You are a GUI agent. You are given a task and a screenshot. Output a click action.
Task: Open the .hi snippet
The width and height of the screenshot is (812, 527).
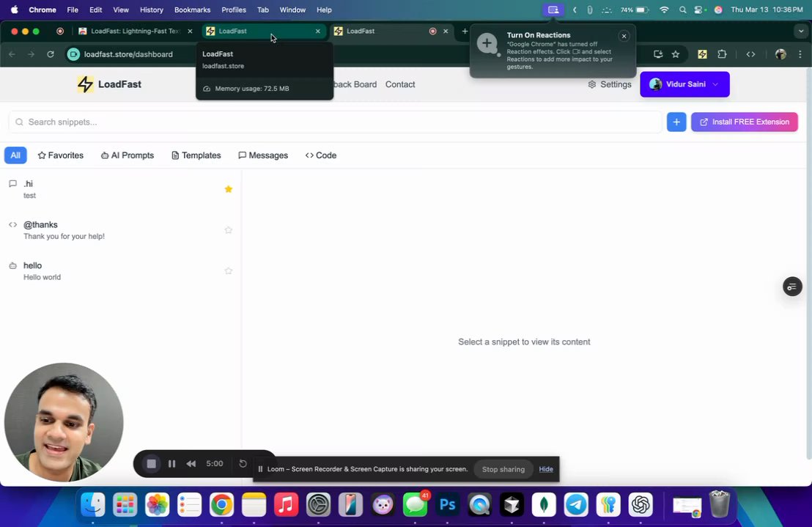[x=121, y=190]
